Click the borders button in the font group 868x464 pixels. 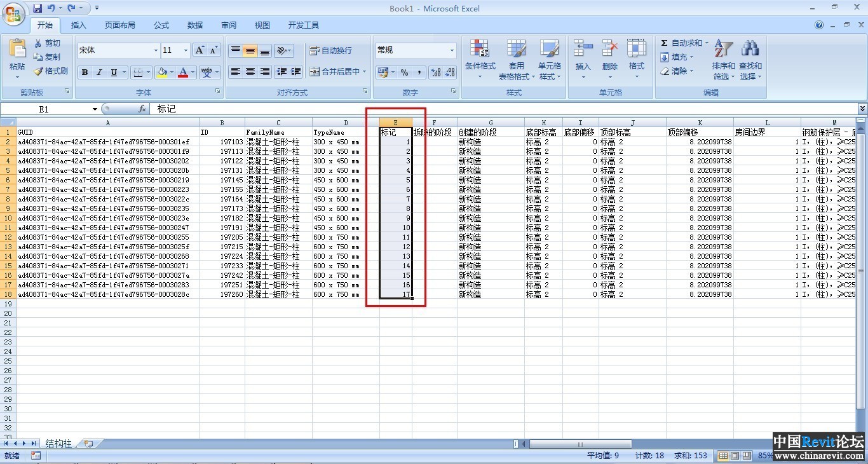point(137,72)
